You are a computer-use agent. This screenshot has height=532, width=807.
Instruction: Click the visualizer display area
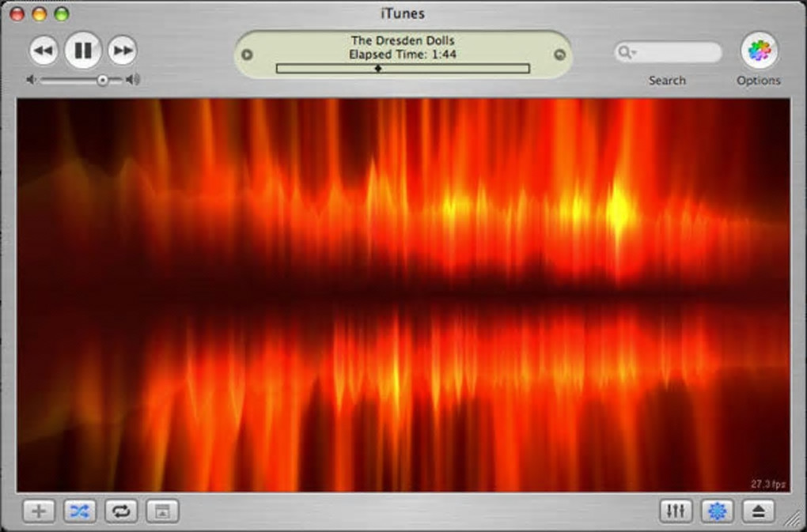click(403, 295)
